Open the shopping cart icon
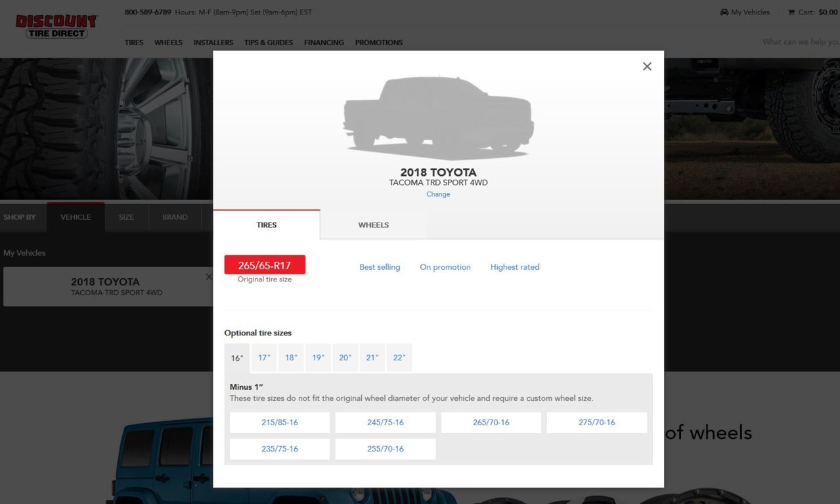This screenshot has height=504, width=840. (x=791, y=12)
